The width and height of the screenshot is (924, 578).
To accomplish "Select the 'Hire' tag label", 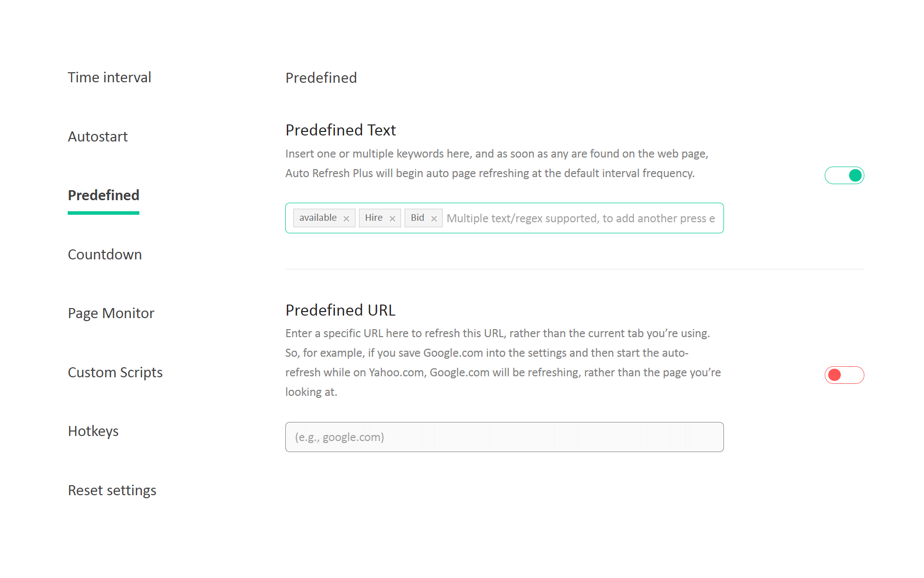I will tap(374, 218).
